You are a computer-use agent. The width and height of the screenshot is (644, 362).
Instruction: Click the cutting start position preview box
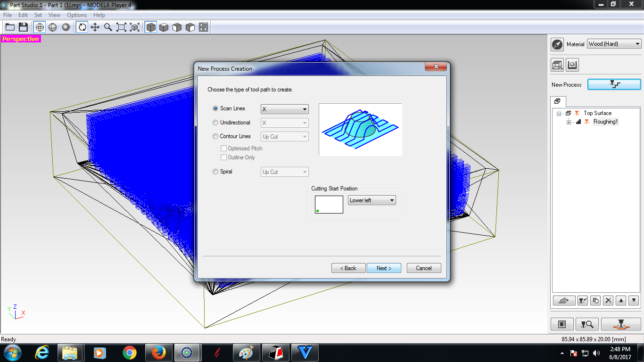[329, 205]
